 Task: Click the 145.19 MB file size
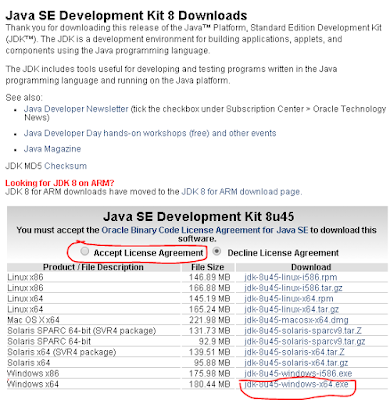click(x=210, y=299)
